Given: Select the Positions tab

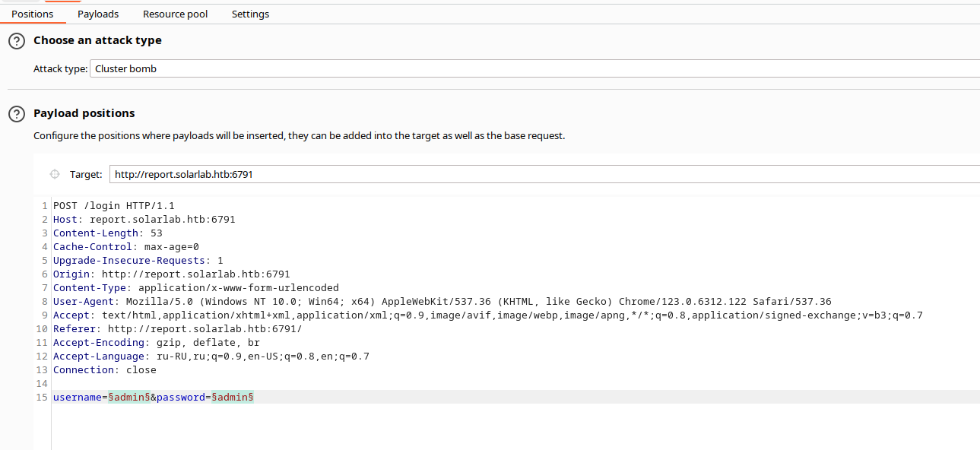Looking at the screenshot, I should click(33, 14).
